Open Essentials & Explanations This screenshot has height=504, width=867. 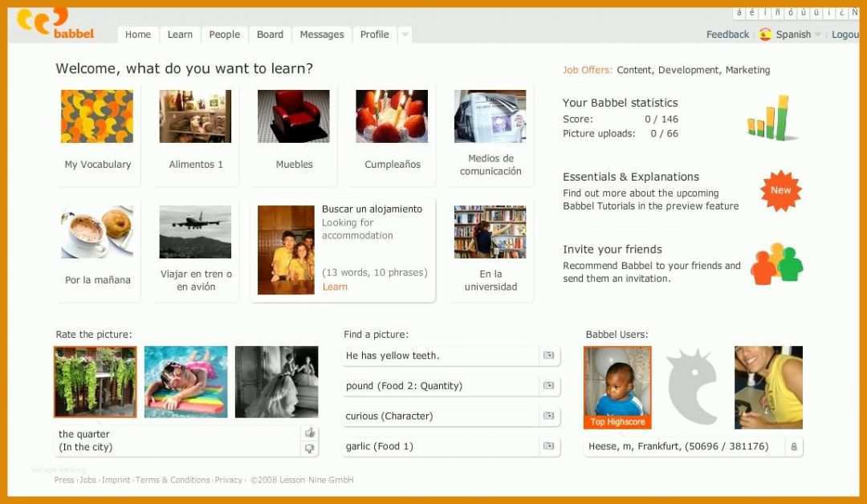pos(631,177)
